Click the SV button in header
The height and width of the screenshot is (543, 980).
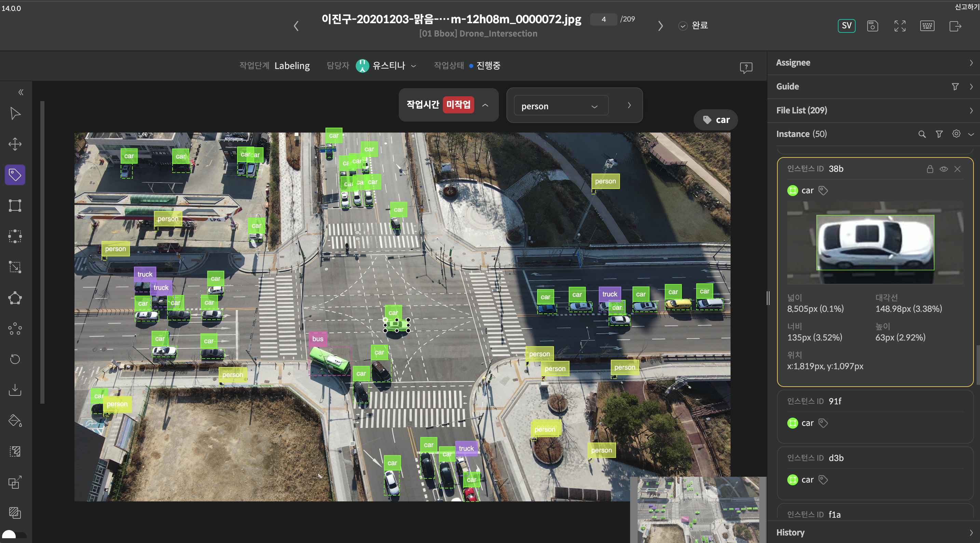coord(846,26)
